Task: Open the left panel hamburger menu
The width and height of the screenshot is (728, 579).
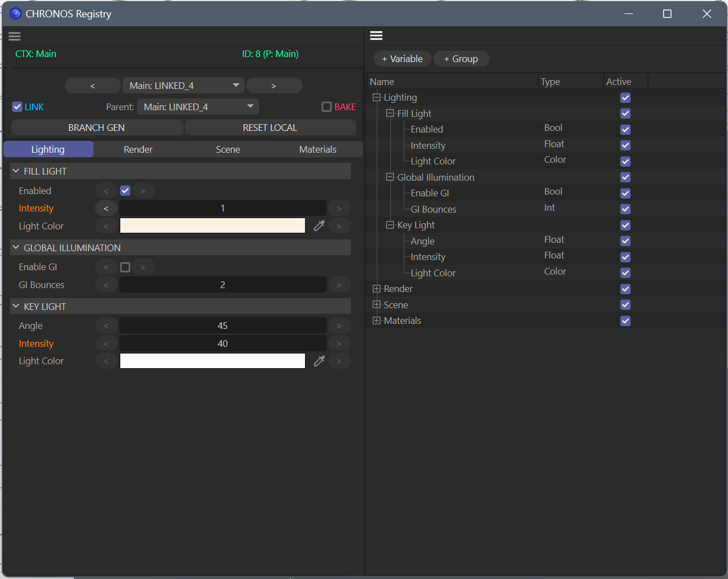Action: pyautogui.click(x=15, y=36)
